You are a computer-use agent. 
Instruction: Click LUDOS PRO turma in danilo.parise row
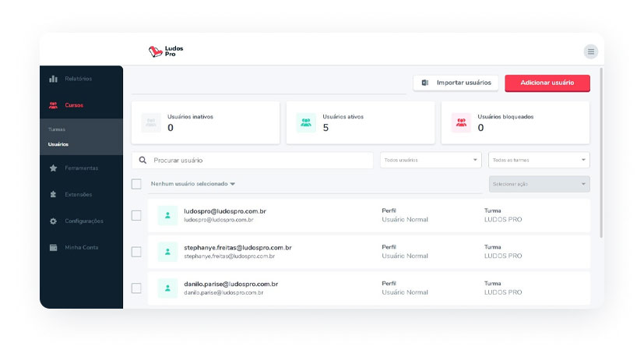click(x=503, y=292)
